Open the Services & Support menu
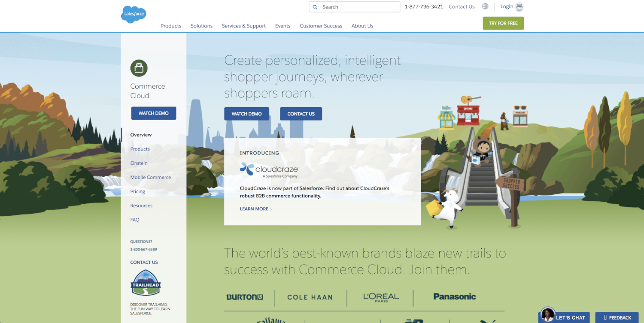The width and height of the screenshot is (644, 323). (x=243, y=26)
